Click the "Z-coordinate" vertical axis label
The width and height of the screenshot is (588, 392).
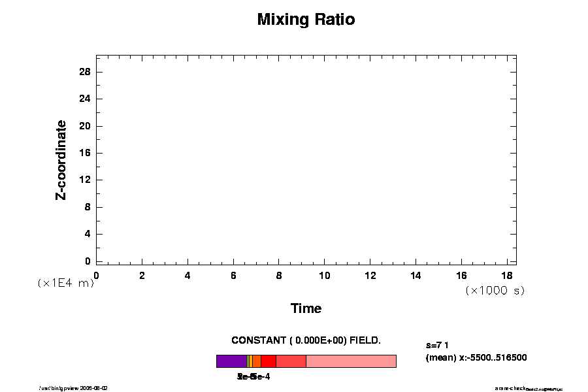[61, 159]
